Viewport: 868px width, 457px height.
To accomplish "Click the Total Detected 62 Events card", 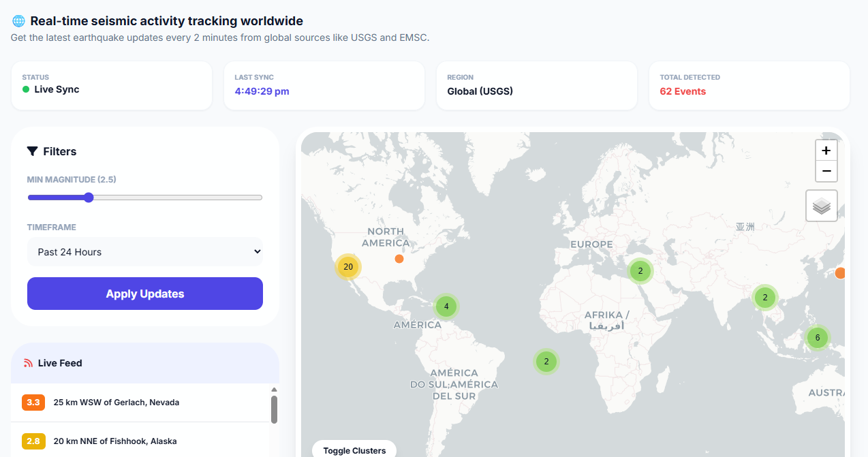I will [749, 85].
